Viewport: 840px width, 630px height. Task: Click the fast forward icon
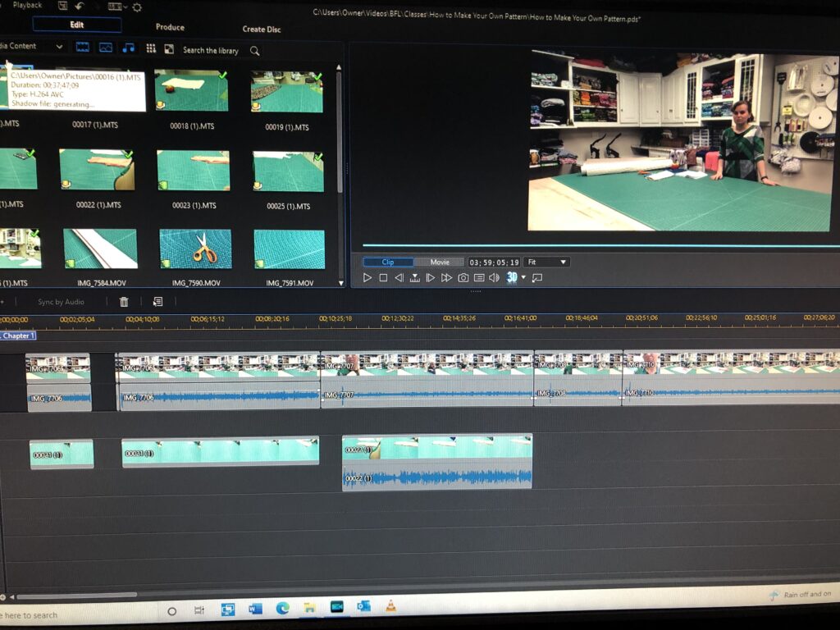tap(446, 278)
